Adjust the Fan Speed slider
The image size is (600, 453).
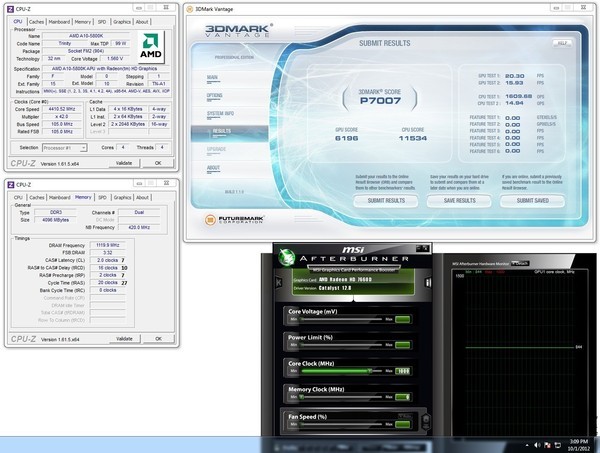pos(341,424)
